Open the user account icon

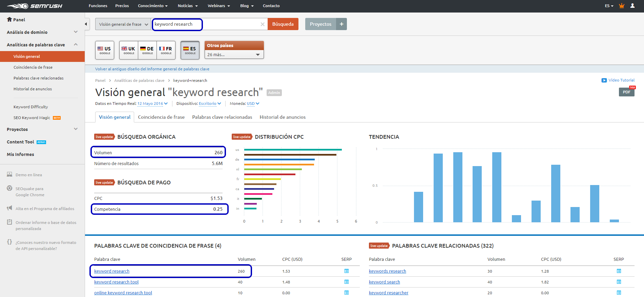[632, 6]
